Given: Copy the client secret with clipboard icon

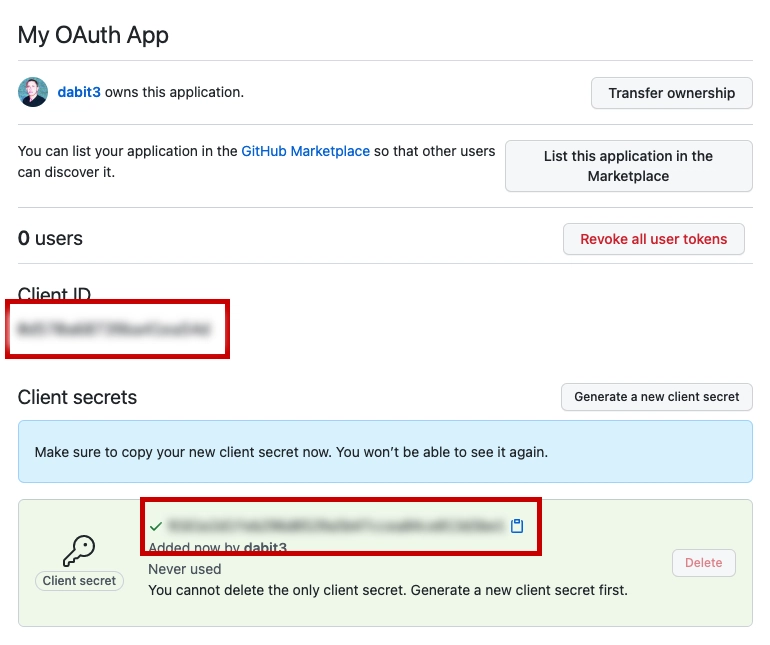Looking at the screenshot, I should [517, 526].
